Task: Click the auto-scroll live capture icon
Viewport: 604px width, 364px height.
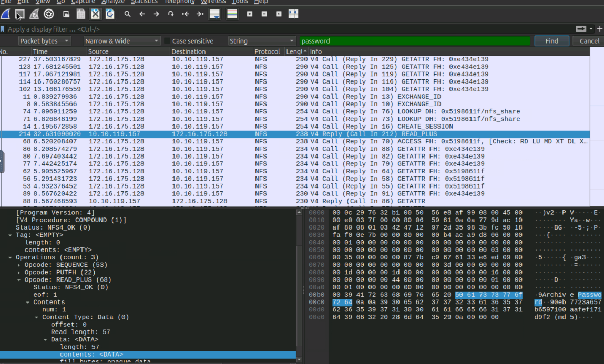Action: tap(214, 14)
